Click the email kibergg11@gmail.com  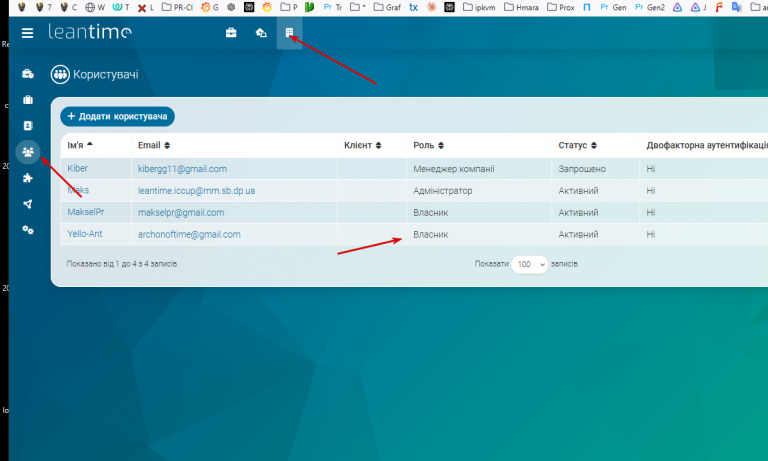coord(182,169)
